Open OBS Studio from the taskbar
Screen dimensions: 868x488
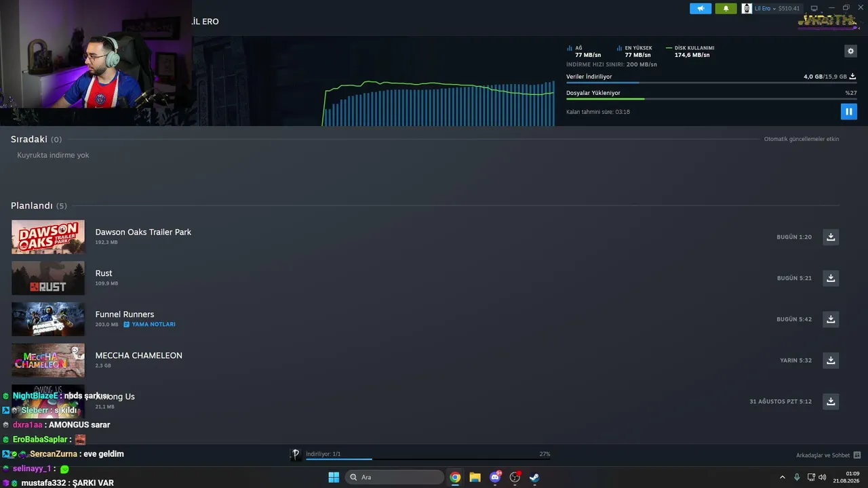tap(515, 477)
